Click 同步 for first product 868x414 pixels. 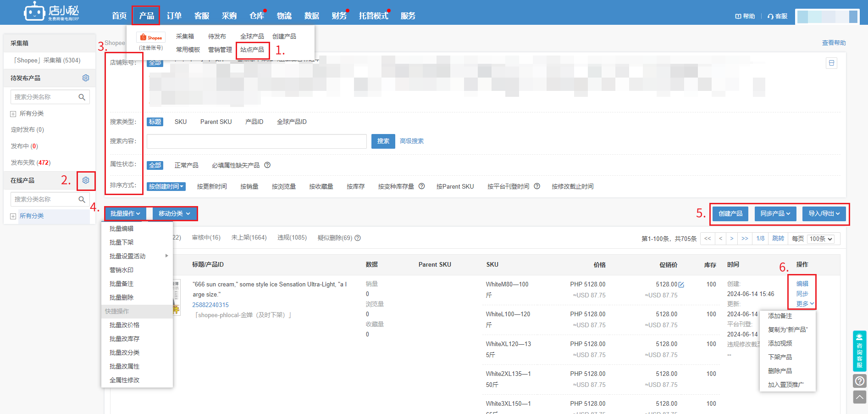802,294
